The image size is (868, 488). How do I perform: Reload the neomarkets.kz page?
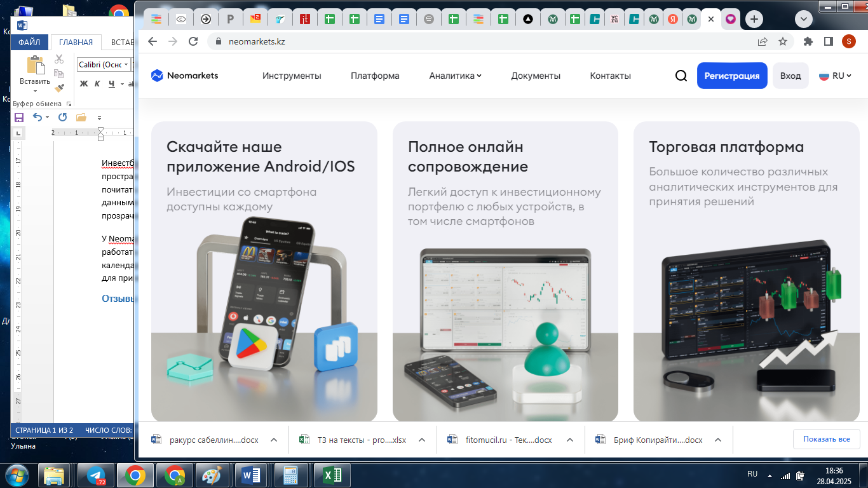(193, 41)
